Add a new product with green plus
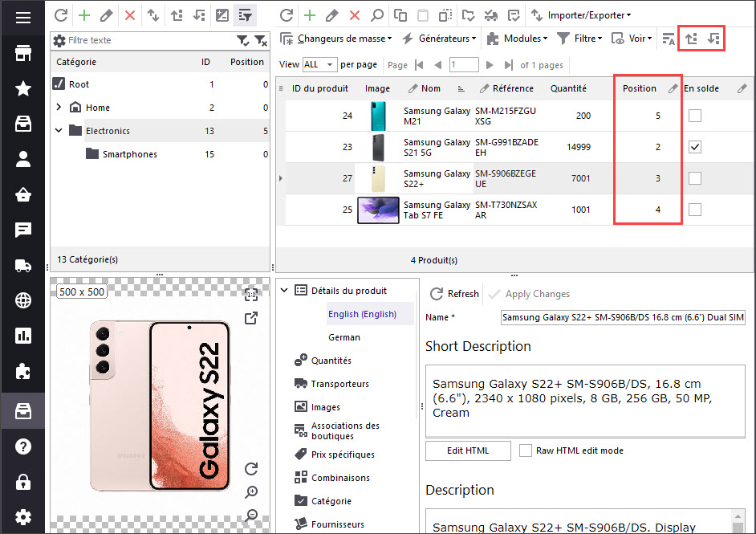This screenshot has height=534, width=756. pyautogui.click(x=310, y=15)
